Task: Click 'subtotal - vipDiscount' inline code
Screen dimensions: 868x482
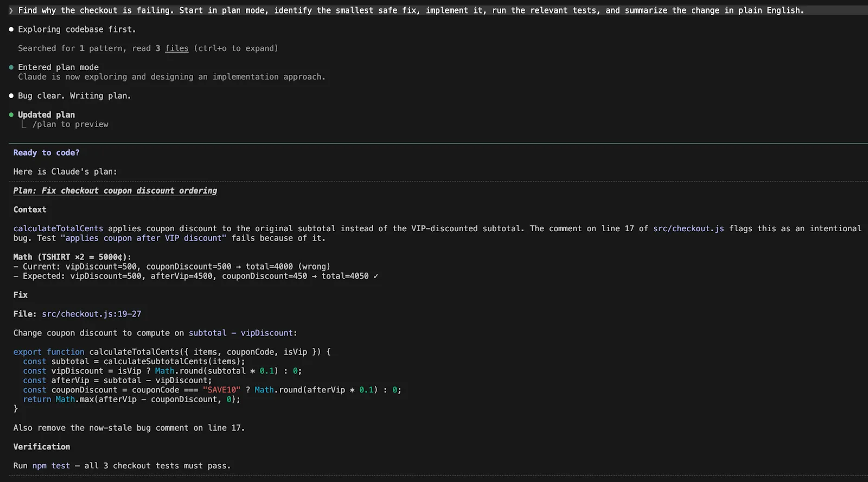Action: 241,333
